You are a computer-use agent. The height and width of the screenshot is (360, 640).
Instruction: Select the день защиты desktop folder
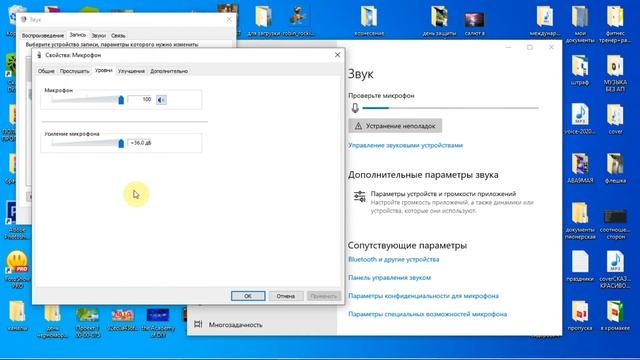click(439, 20)
